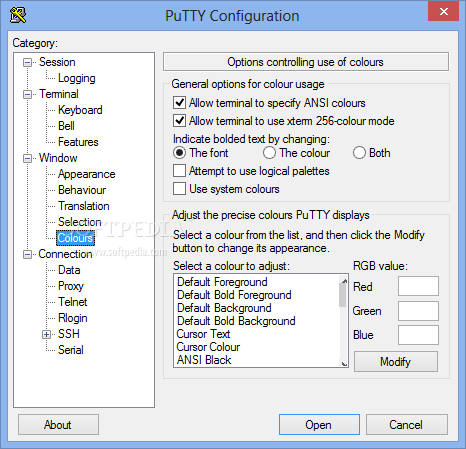Image resolution: width=466 pixels, height=449 pixels.
Task: Pick ANSI Black from colour list
Action: 204,360
